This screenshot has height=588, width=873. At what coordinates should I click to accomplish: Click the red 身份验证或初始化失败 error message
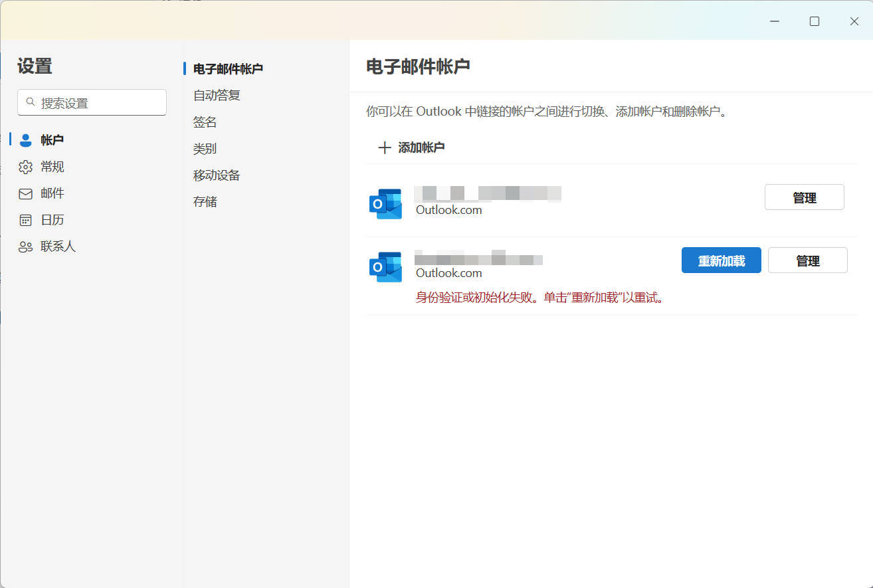pos(541,298)
